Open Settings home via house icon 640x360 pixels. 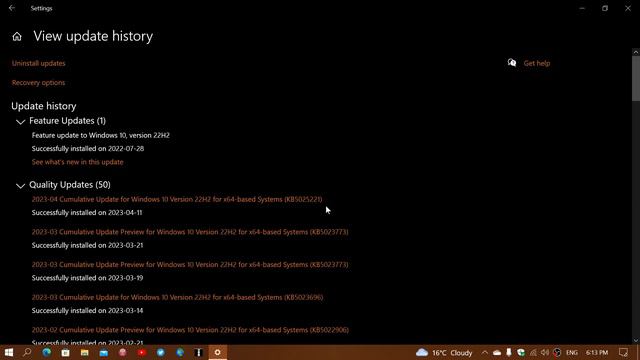pyautogui.click(x=17, y=36)
